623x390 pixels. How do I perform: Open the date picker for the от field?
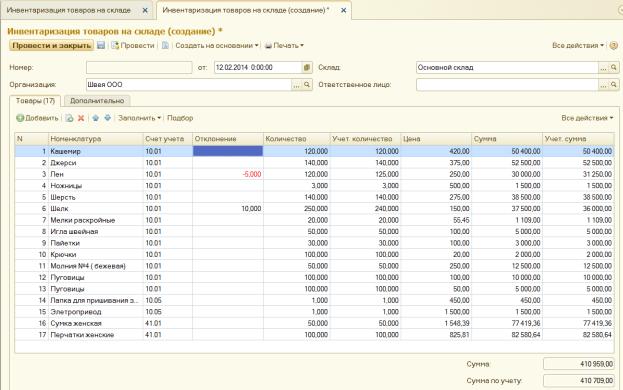pyautogui.click(x=307, y=68)
